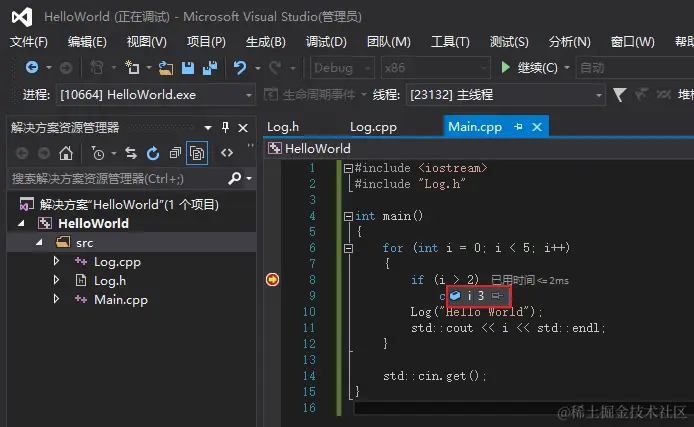Collapse the main function code block
Image resolution: width=694 pixels, height=427 pixels.
348,216
